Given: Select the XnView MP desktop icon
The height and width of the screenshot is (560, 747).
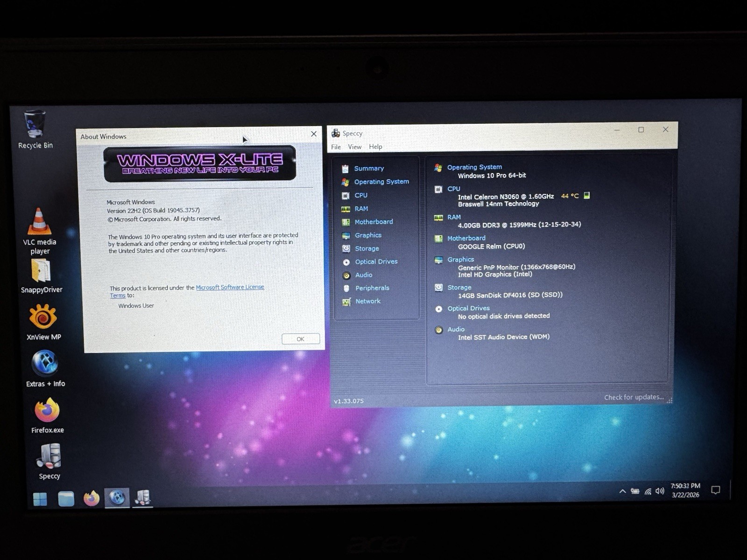Looking at the screenshot, I should (x=43, y=322).
